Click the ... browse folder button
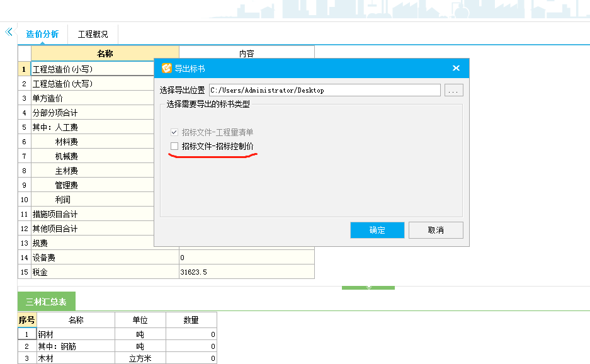Image resolution: width=590 pixels, height=364 pixels. pos(453,90)
